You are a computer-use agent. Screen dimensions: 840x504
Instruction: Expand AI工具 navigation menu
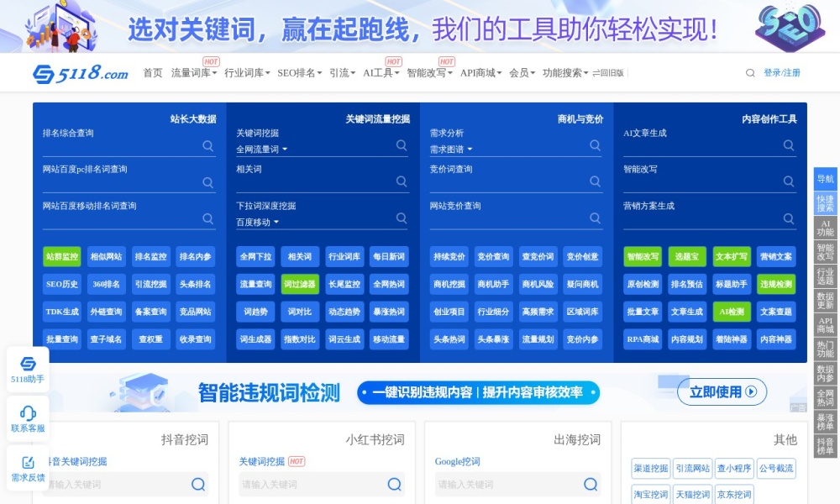381,73
